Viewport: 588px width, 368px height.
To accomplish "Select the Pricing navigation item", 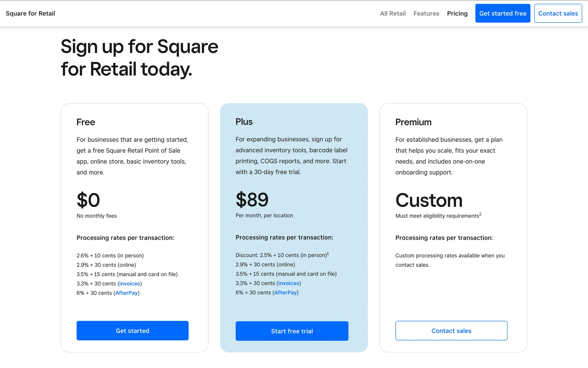I will click(x=457, y=13).
